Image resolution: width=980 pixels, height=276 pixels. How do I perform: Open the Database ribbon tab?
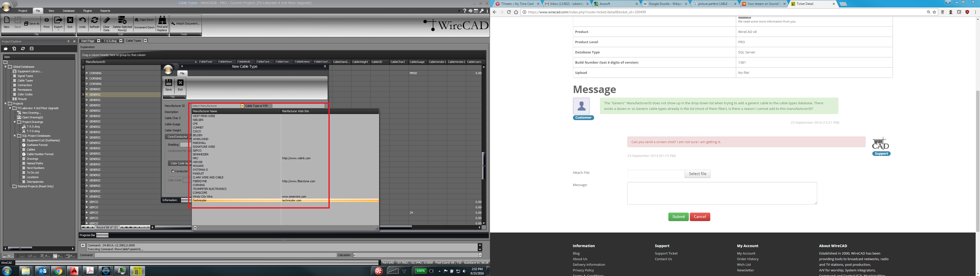(x=69, y=11)
